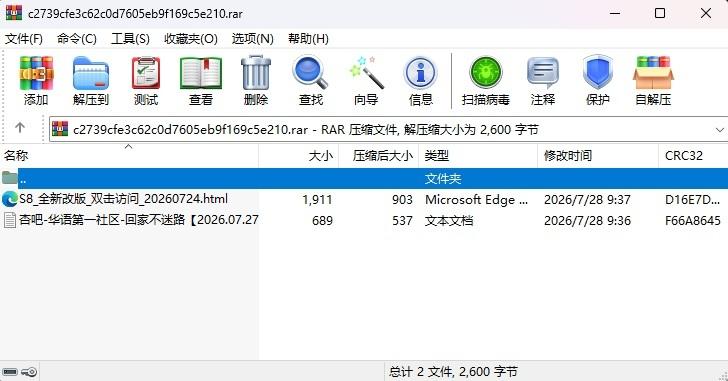Image resolution: width=728 pixels, height=381 pixels.
Task: Expand the archive path dropdown arrow
Action: pos(720,129)
